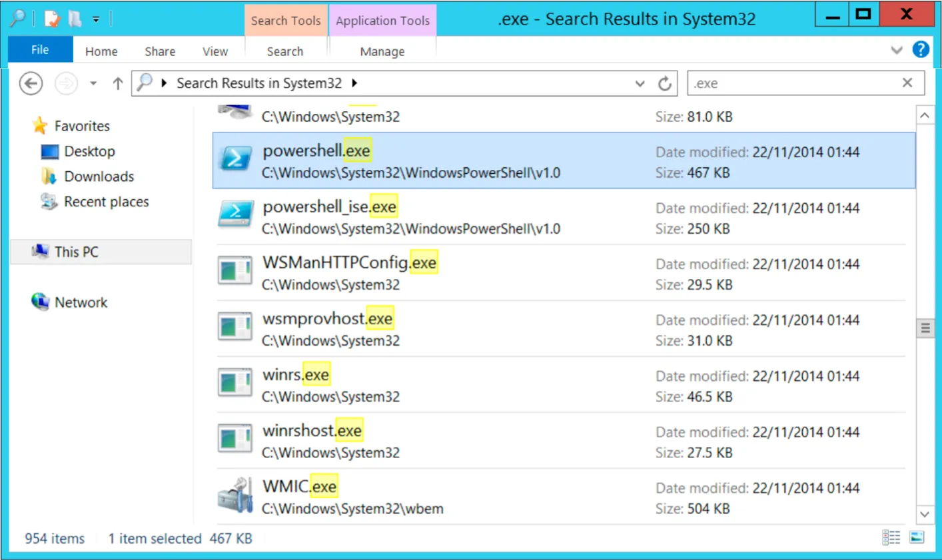Screen dimensions: 942x560
Task: Click the search icon in the address bar
Action: pyautogui.click(x=144, y=83)
